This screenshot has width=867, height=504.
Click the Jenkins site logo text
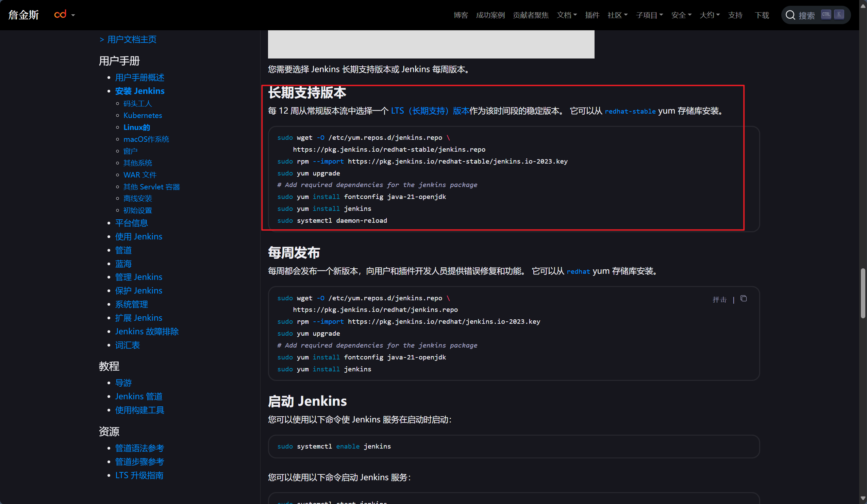coord(23,15)
